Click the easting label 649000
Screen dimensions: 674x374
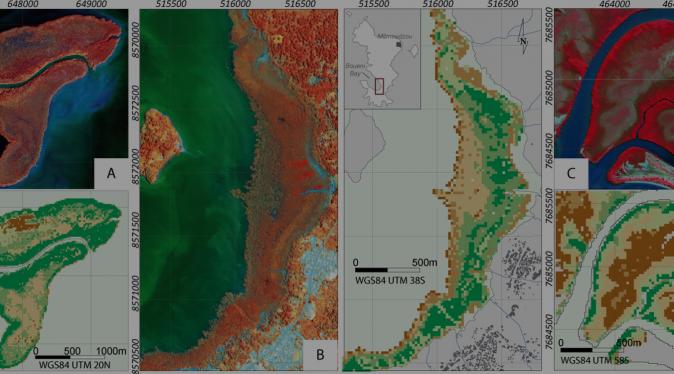(x=91, y=4)
